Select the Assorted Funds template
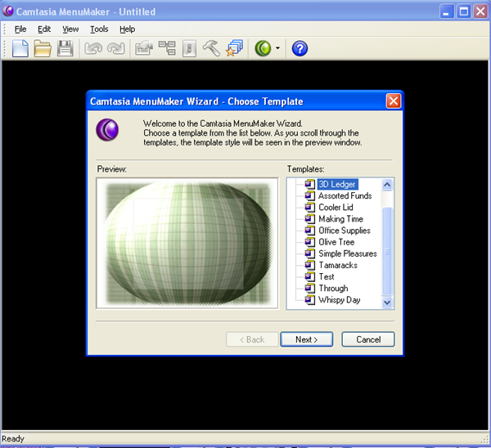Screen dimensions: 491x448 345,196
